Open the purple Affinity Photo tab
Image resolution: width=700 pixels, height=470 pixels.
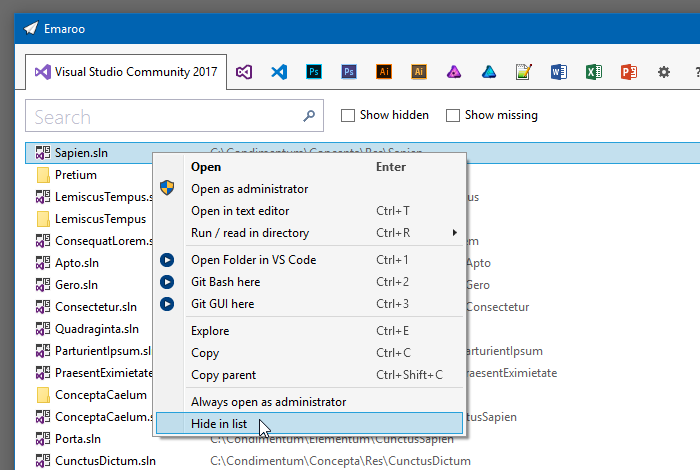(x=454, y=72)
